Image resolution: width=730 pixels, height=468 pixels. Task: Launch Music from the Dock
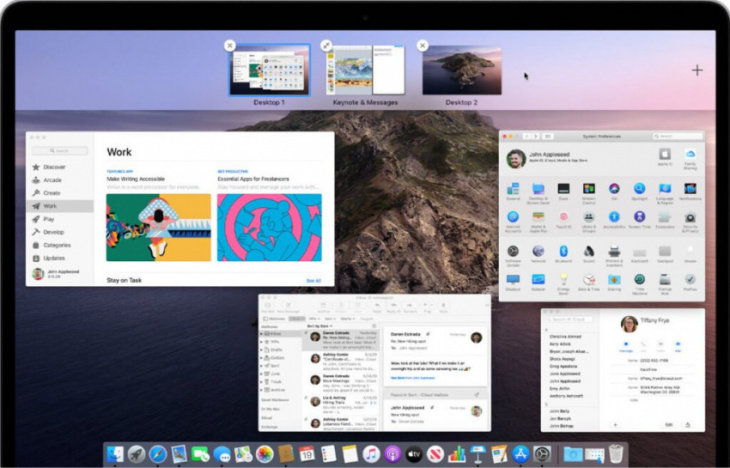(371, 455)
